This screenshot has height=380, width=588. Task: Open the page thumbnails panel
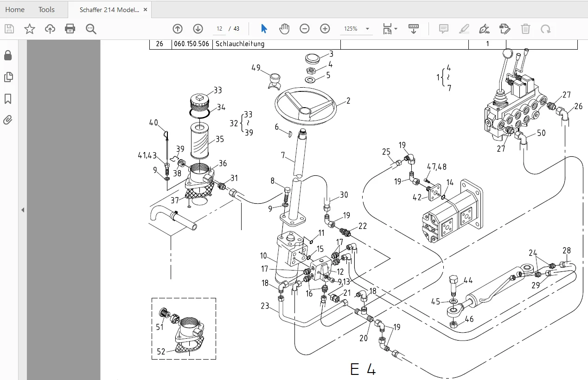click(8, 77)
